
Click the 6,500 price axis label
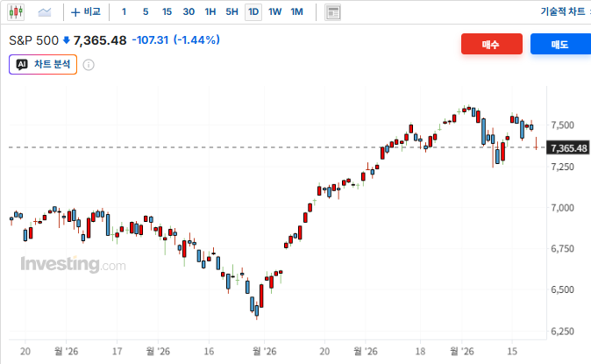tap(562, 289)
